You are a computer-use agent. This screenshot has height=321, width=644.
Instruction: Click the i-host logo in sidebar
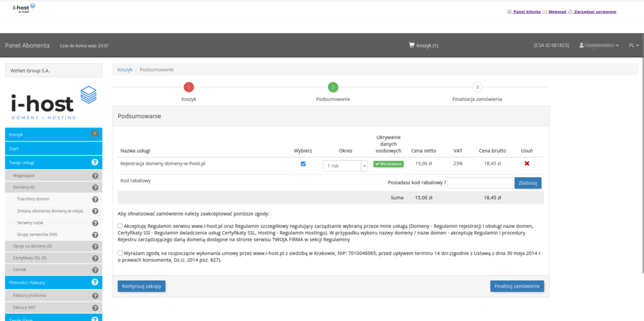(53, 103)
